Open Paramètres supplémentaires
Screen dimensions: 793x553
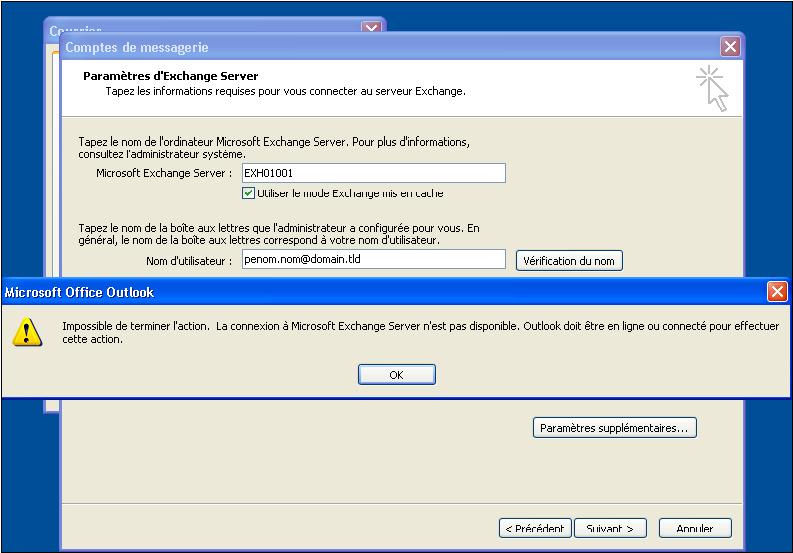tap(614, 428)
